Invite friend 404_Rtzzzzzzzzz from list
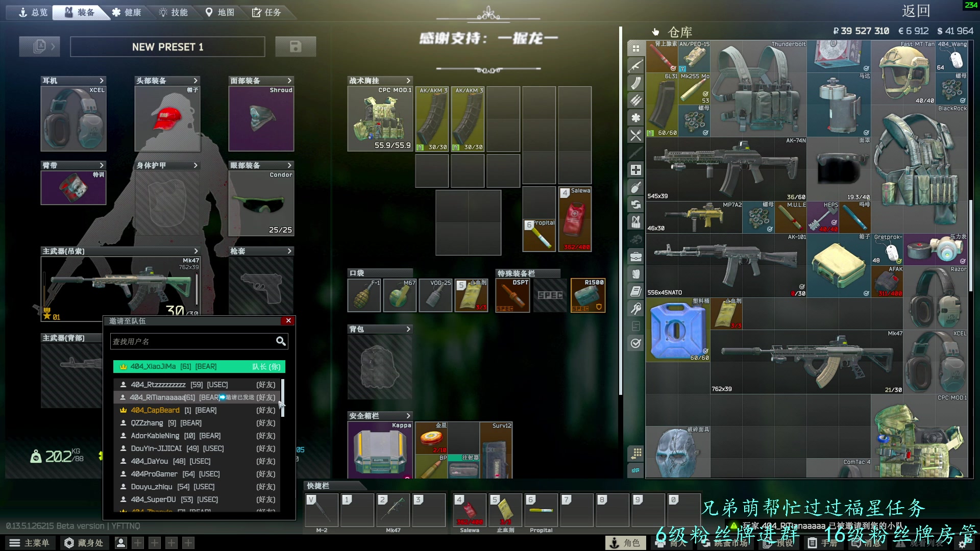This screenshot has width=980, height=551. (197, 385)
